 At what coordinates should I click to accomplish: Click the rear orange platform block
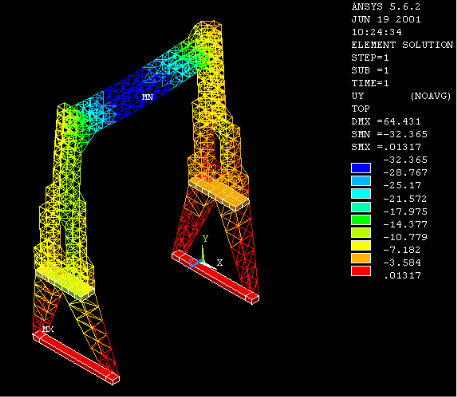(219, 194)
